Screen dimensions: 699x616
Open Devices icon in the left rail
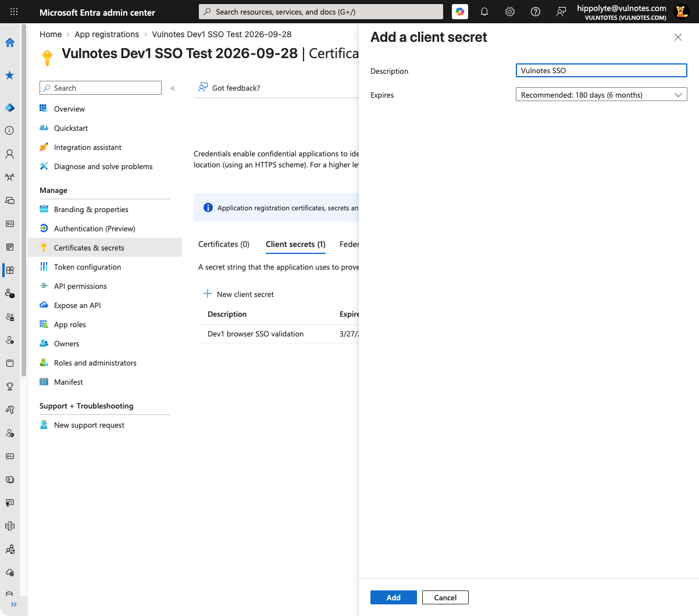pos(10,200)
